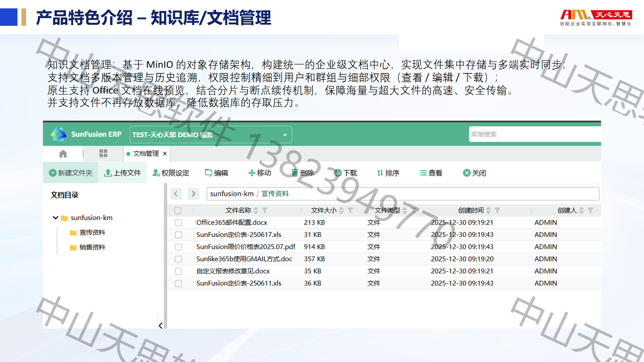Click the 关闭 close toolbar button

(474, 173)
